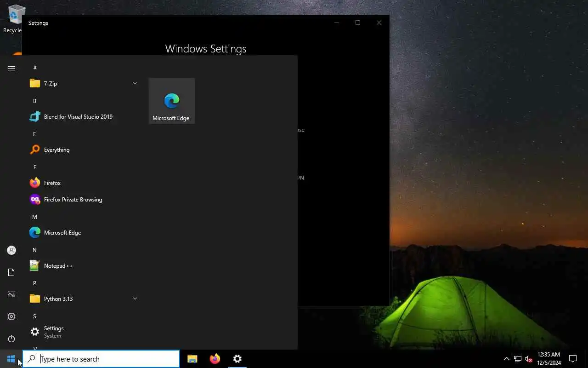The height and width of the screenshot is (368, 588).
Task: Expand the 7-Zip folder chevron
Action: pyautogui.click(x=135, y=83)
